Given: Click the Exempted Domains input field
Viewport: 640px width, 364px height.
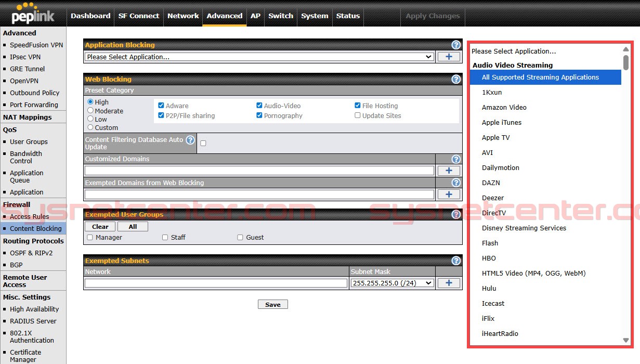Looking at the screenshot, I should click(x=259, y=194).
